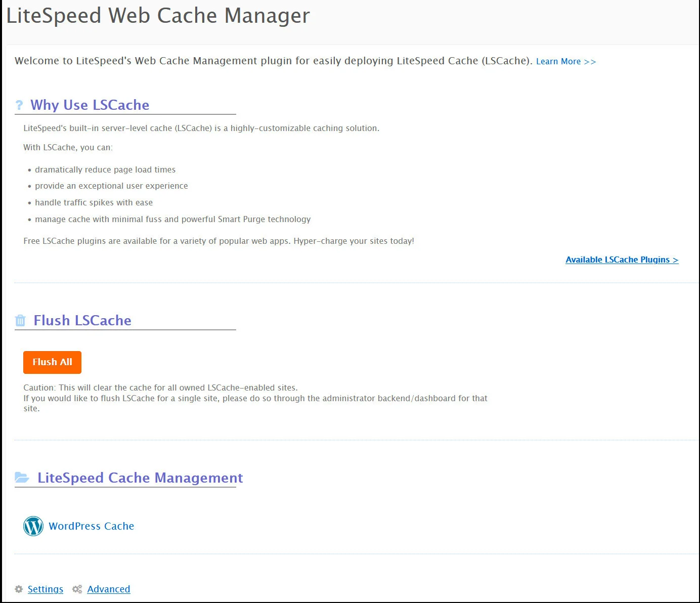The width and height of the screenshot is (700, 603).
Task: Click the double-gears icon next to Advanced
Action: coord(77,589)
